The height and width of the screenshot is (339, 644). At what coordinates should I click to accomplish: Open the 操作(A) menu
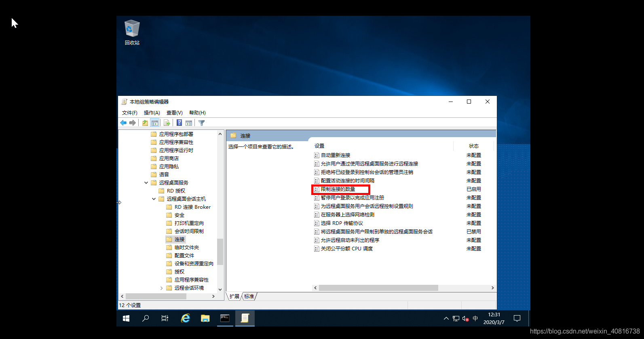pyautogui.click(x=152, y=113)
